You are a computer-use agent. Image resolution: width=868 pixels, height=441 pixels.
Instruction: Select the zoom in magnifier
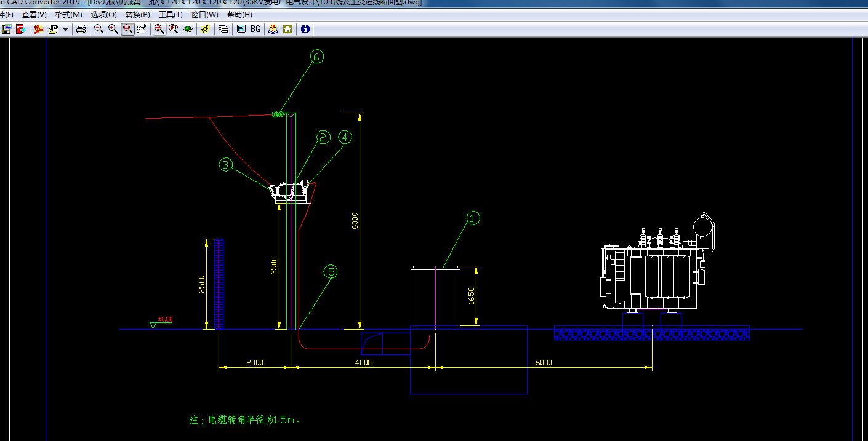[x=113, y=29]
